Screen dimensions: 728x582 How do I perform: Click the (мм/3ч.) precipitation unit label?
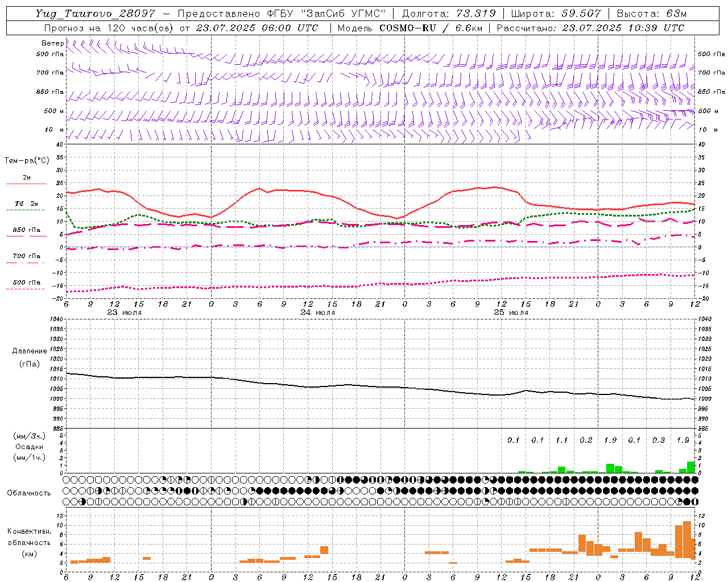[x=30, y=436]
